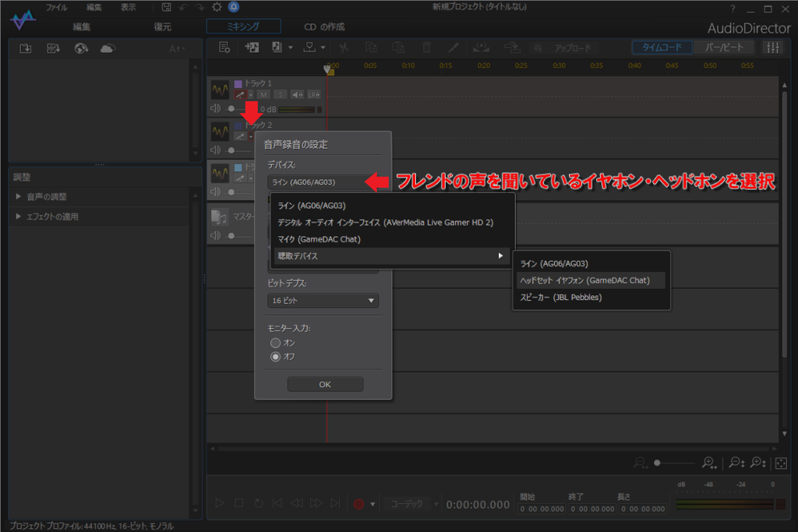
Task: Click the batch import icon in library
Action: (x=54, y=49)
